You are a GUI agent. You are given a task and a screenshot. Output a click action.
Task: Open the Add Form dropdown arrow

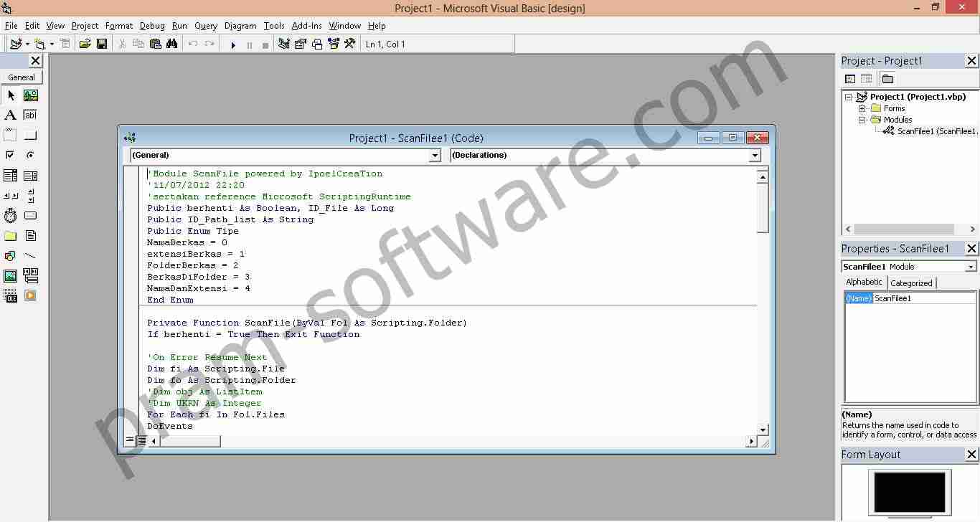pos(52,44)
